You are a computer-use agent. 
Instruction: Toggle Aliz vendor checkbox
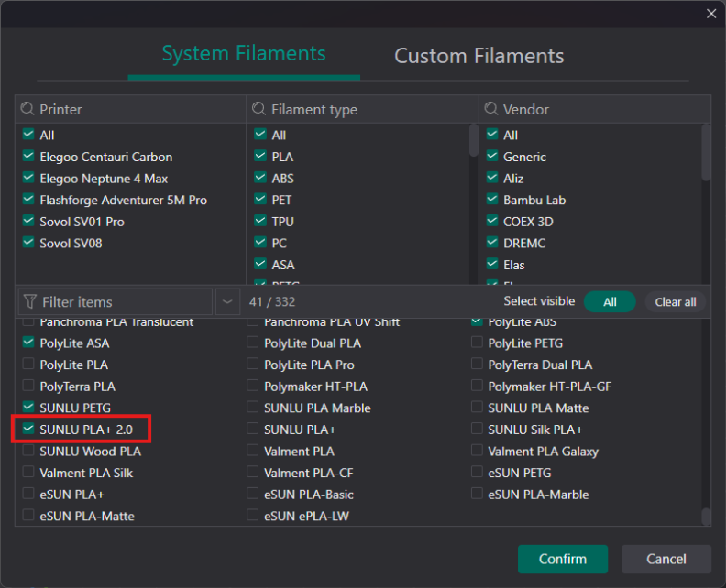coord(492,178)
